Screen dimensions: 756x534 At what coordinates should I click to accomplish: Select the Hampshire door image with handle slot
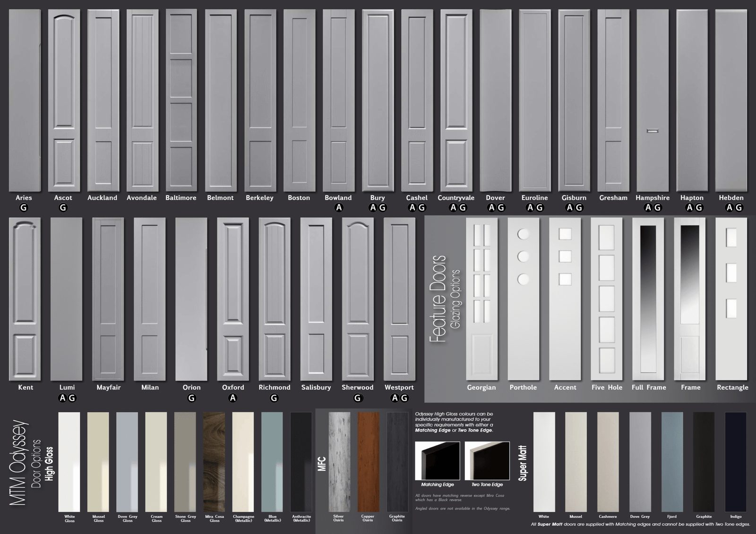point(653,100)
